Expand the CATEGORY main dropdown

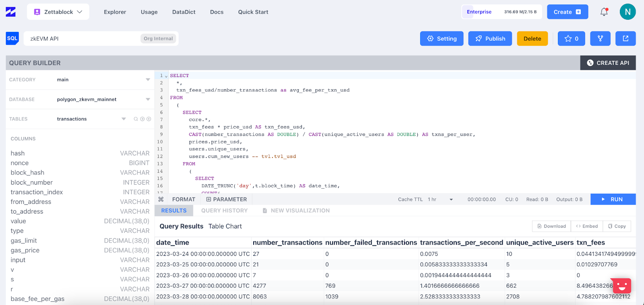[x=103, y=80]
